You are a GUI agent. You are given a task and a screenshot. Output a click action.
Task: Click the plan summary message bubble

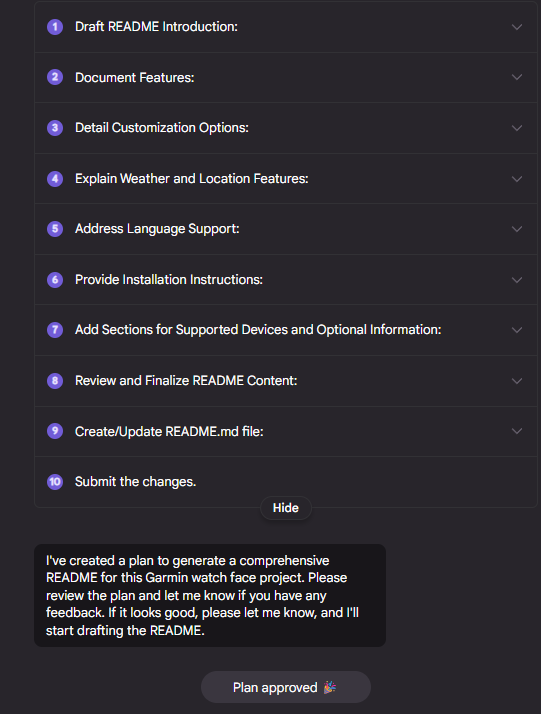pyautogui.click(x=210, y=595)
